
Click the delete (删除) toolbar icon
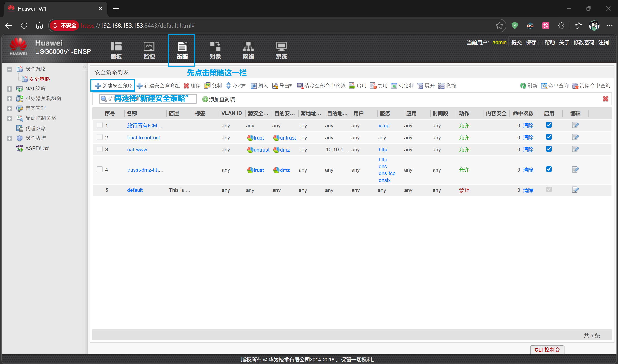[x=186, y=86]
